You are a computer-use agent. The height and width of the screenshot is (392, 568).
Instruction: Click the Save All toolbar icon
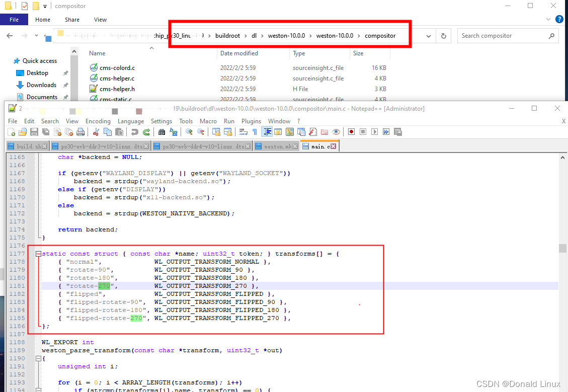click(46, 132)
